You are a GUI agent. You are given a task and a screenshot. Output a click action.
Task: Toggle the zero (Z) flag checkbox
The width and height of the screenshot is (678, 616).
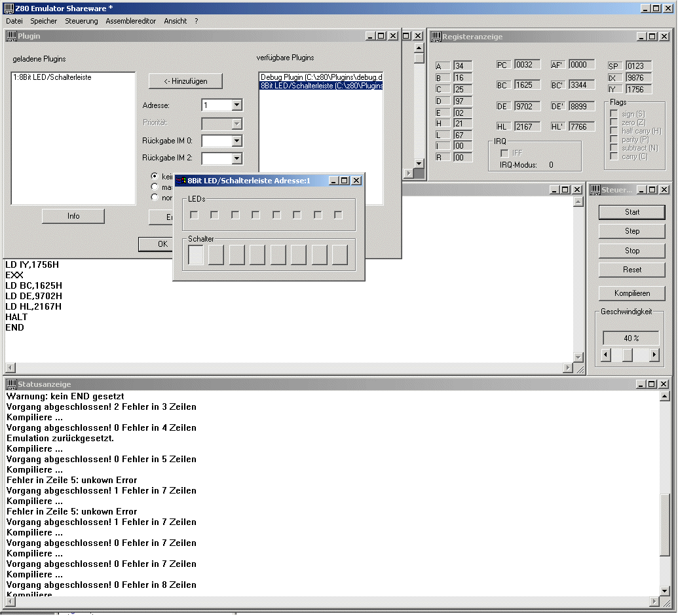pos(614,122)
